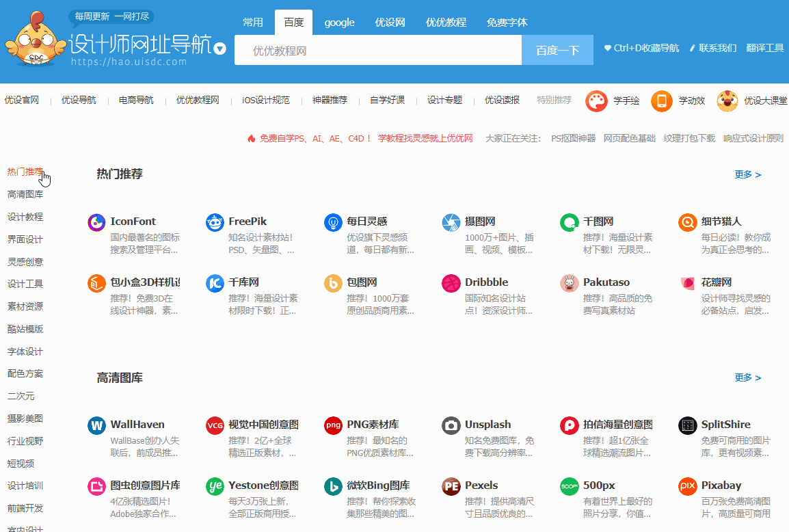Open the 电商导航 nav link
Viewport: 789px width, 532px height.
[x=136, y=100]
